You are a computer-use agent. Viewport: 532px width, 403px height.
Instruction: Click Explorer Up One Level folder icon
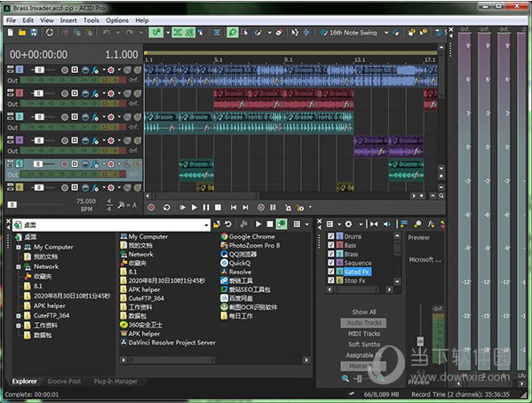(x=217, y=225)
